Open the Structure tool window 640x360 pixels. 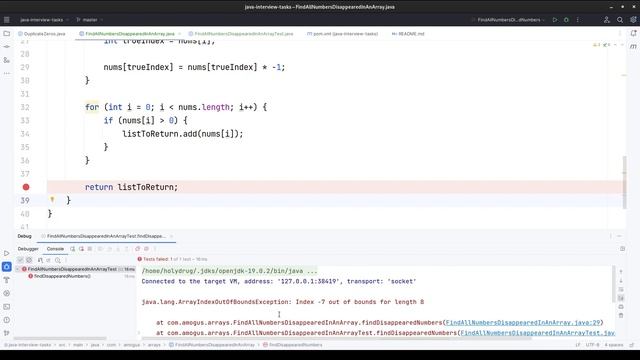[7, 60]
